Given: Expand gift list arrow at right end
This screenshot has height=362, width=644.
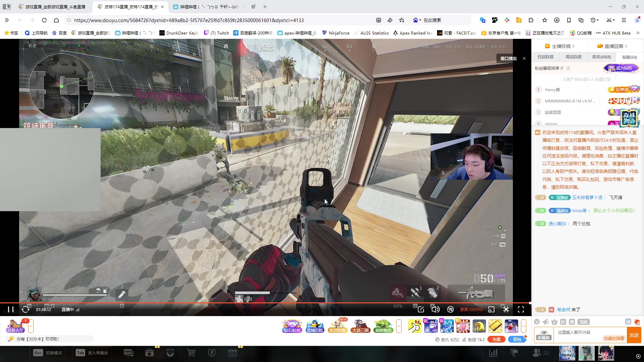Looking at the screenshot, I should (524, 326).
